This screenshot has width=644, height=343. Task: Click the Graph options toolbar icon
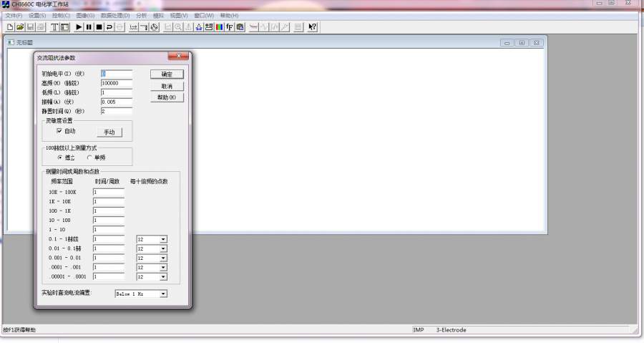click(209, 27)
